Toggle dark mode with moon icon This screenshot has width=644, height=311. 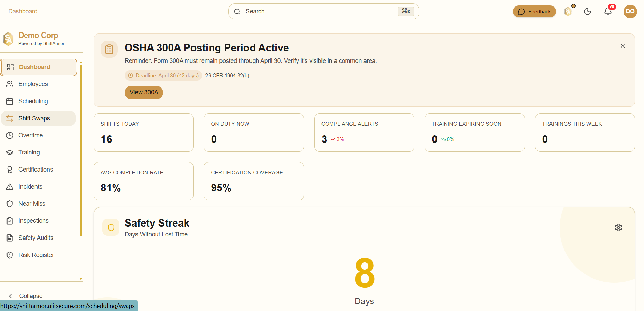pyautogui.click(x=587, y=12)
